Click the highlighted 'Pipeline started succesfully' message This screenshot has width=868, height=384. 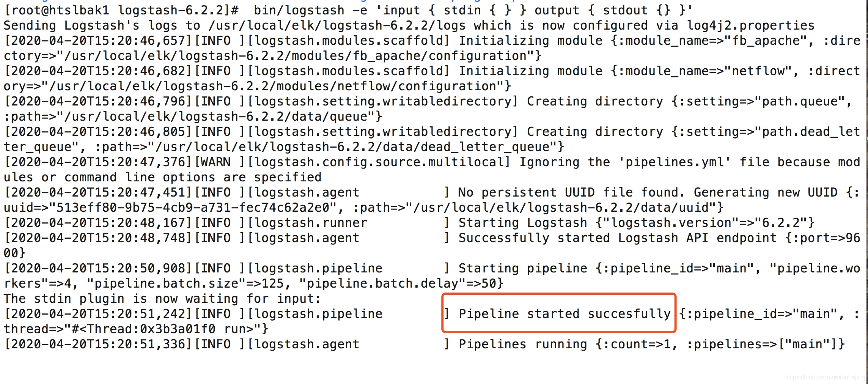[565, 313]
